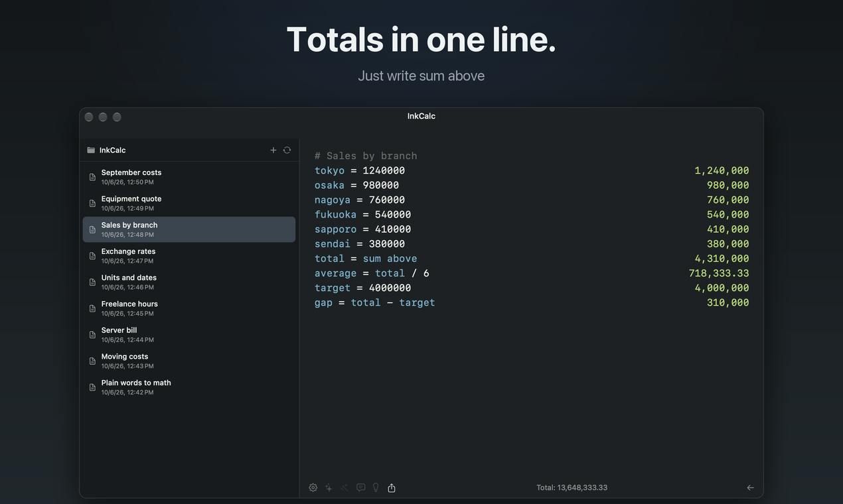Click document icon of Units and dates
Viewport: 843px width, 504px height.
point(92,282)
